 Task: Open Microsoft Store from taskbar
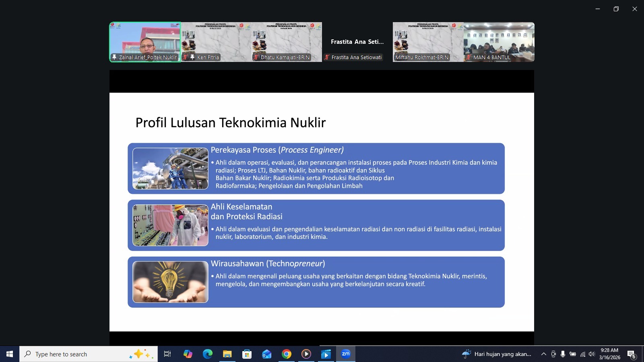point(247,354)
